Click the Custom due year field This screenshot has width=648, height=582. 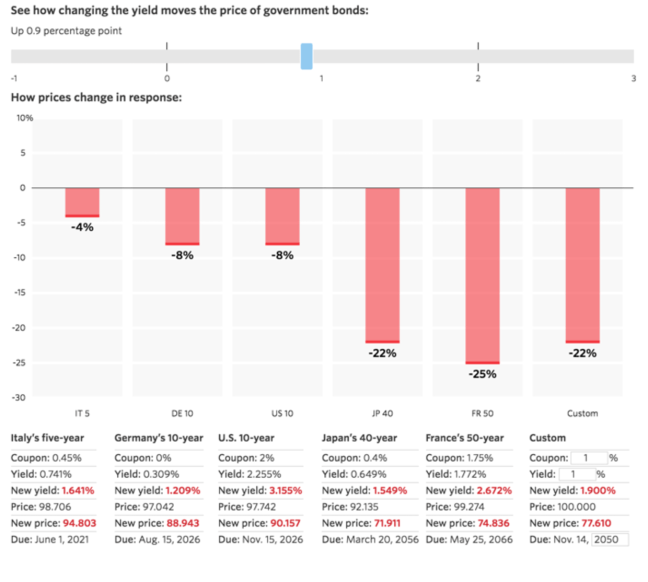tap(609, 539)
